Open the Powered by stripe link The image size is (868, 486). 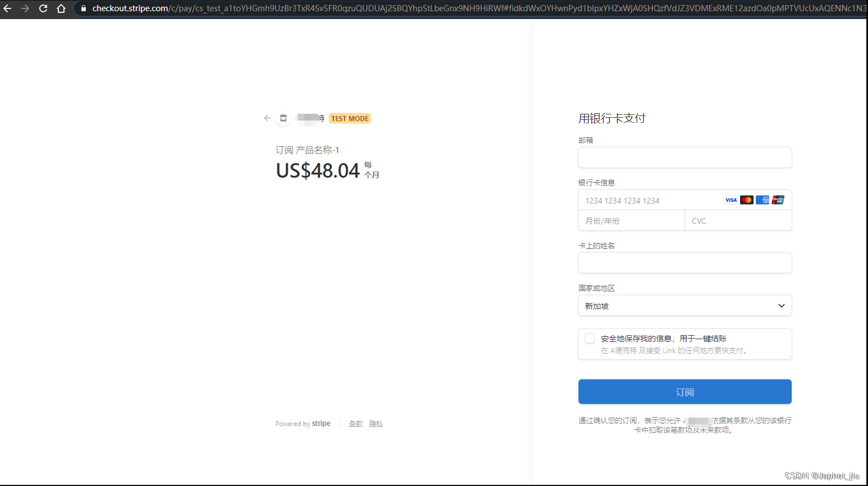pos(303,423)
